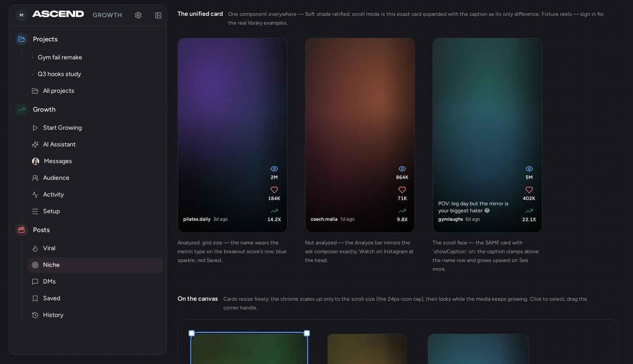Click the top-left handle on green canvas card
This screenshot has height=364, width=633.
coord(192,333)
